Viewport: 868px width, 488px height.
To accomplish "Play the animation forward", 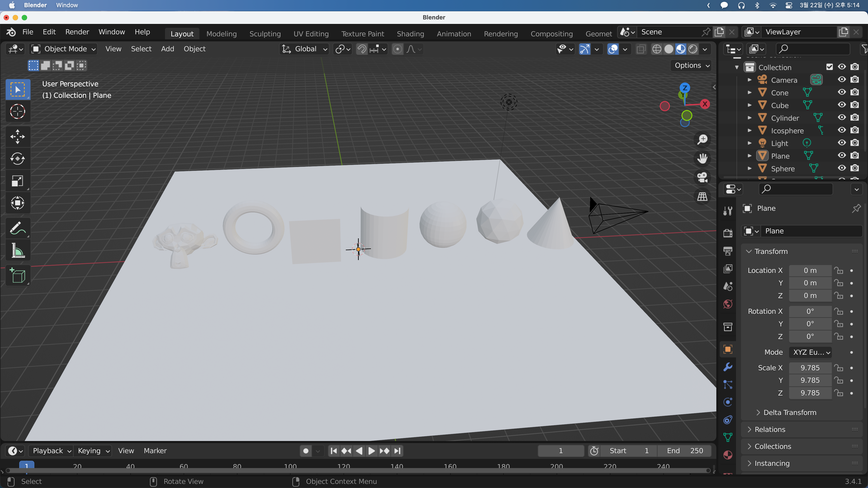I will 371,451.
